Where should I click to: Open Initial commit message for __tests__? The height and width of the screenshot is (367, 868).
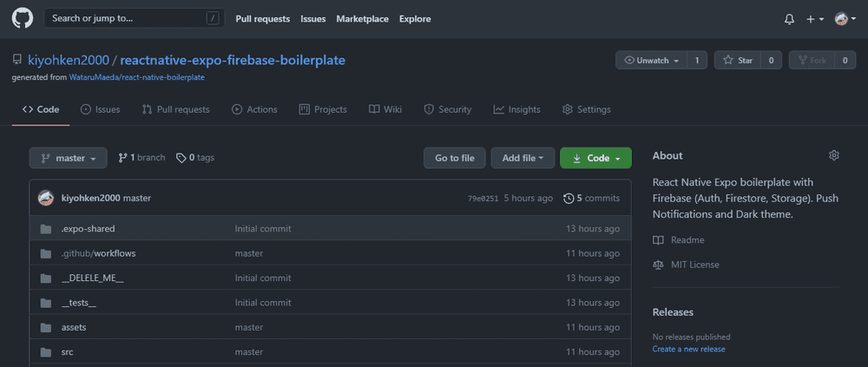tap(263, 303)
